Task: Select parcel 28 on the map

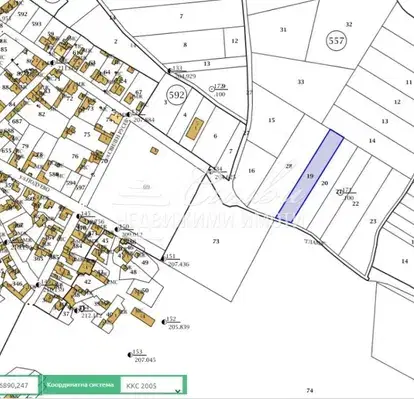Action: coord(289,166)
